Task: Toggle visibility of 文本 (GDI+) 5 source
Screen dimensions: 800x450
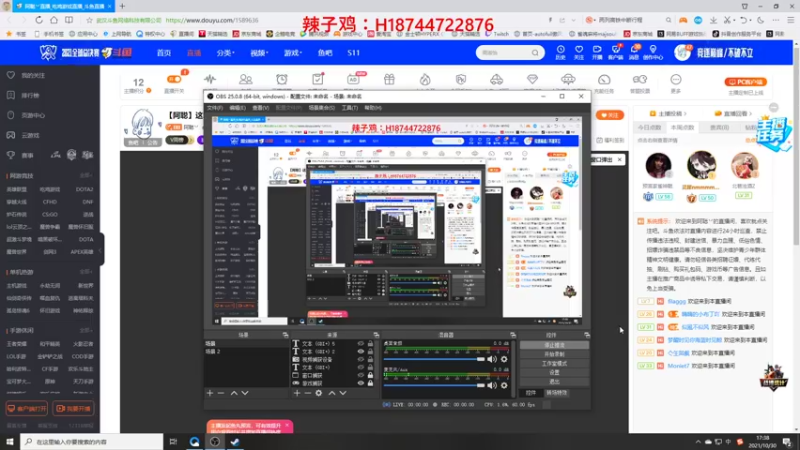Action: pyautogui.click(x=361, y=344)
